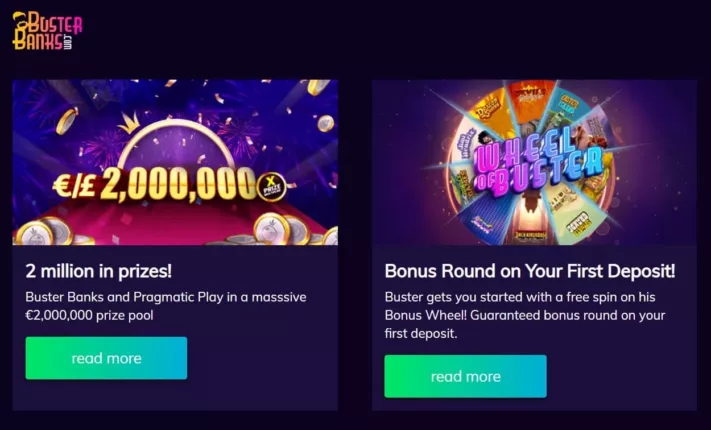Click the gold coin at banner bottom right
Viewport: 711px width, 430px height.
[x=271, y=228]
